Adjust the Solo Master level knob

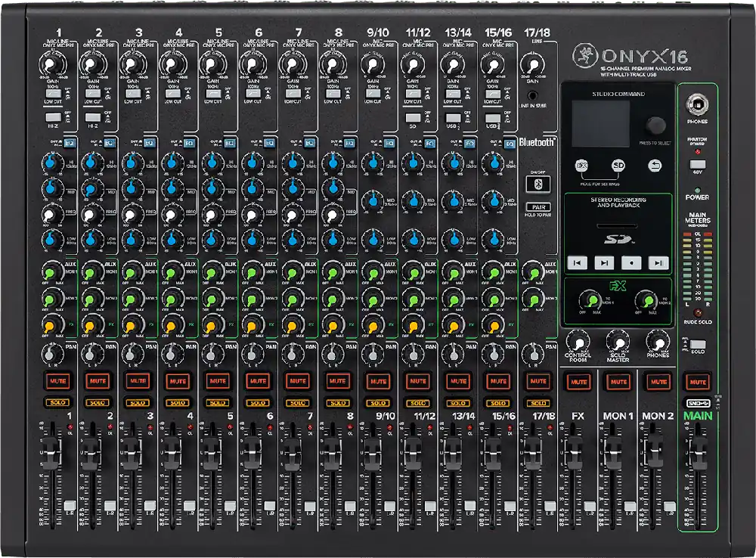(x=618, y=341)
